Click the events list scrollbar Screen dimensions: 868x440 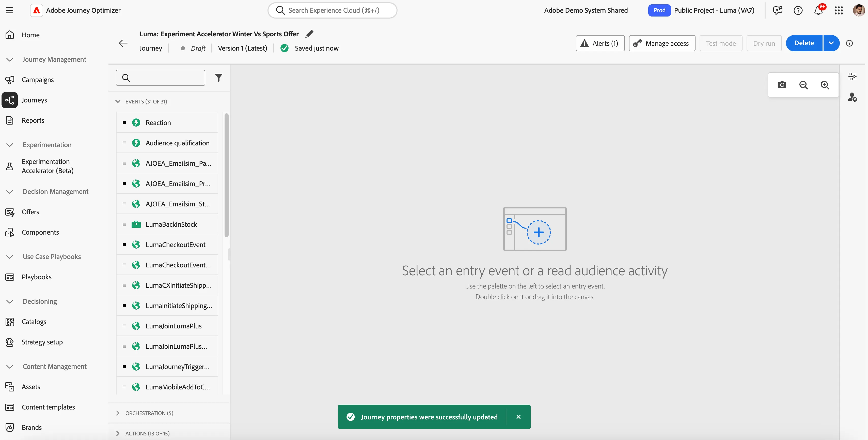point(226,175)
